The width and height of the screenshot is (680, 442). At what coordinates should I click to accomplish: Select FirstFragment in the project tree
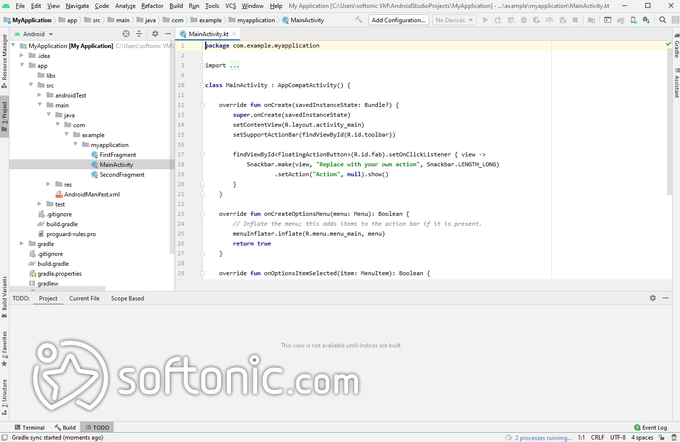click(118, 155)
